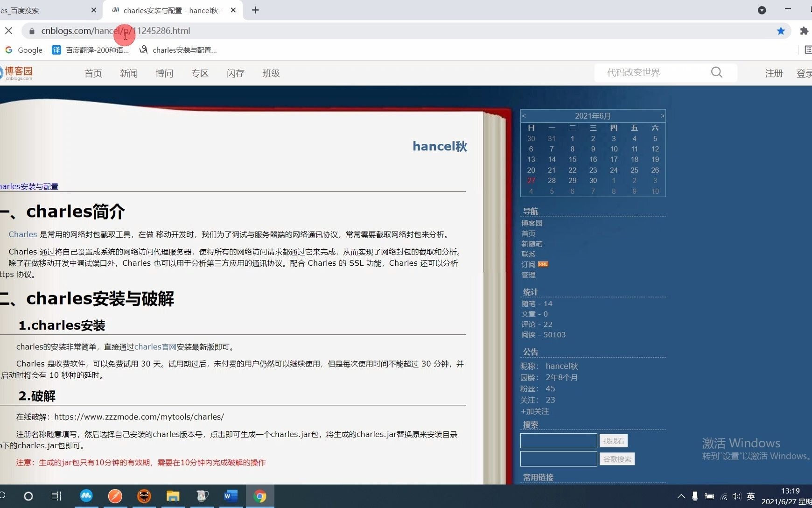Open the bandit face app on taskbar

coord(144,496)
